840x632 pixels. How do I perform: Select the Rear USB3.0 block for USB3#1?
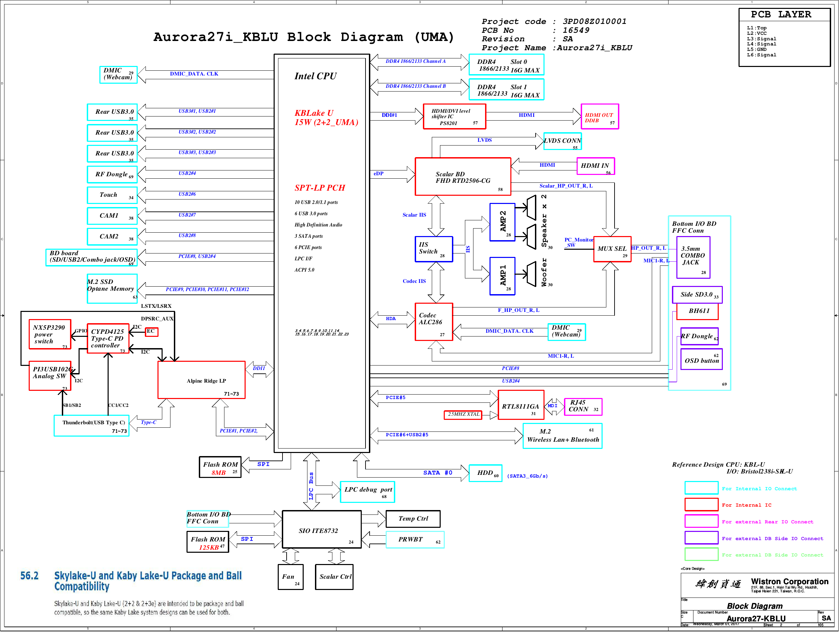(x=112, y=112)
